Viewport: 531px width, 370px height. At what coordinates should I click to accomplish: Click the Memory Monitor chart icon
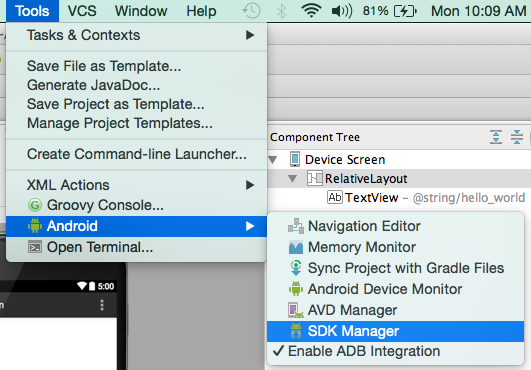[296, 247]
